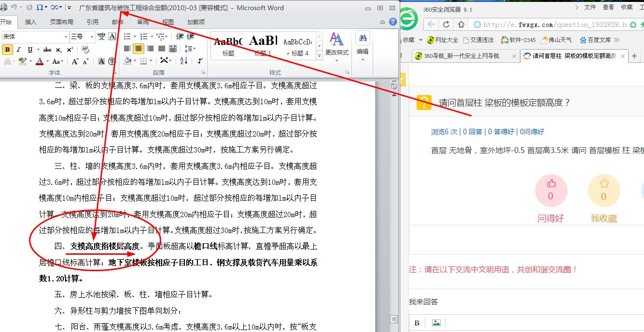Image resolution: width=644 pixels, height=332 pixels.
Task: Switch to 页面布局 ribbon tab
Action: tap(62, 22)
